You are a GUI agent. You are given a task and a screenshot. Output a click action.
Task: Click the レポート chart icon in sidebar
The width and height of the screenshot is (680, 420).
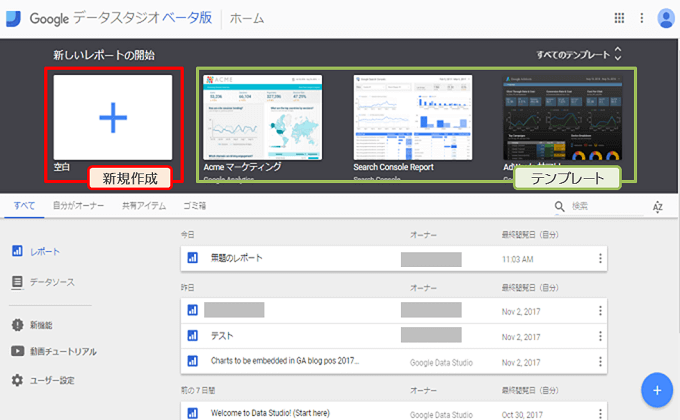click(17, 251)
